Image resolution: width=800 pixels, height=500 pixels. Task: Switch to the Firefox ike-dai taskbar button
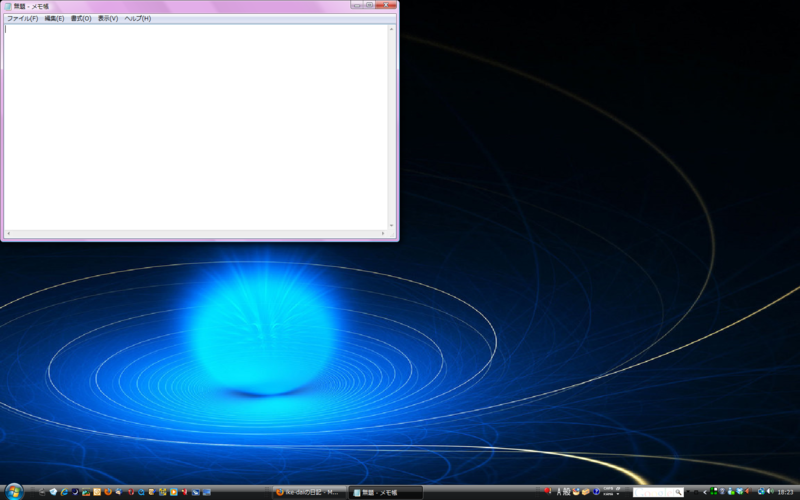tap(309, 492)
